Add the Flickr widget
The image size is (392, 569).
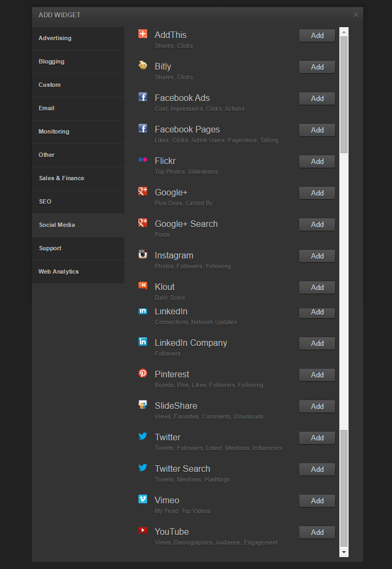click(317, 161)
